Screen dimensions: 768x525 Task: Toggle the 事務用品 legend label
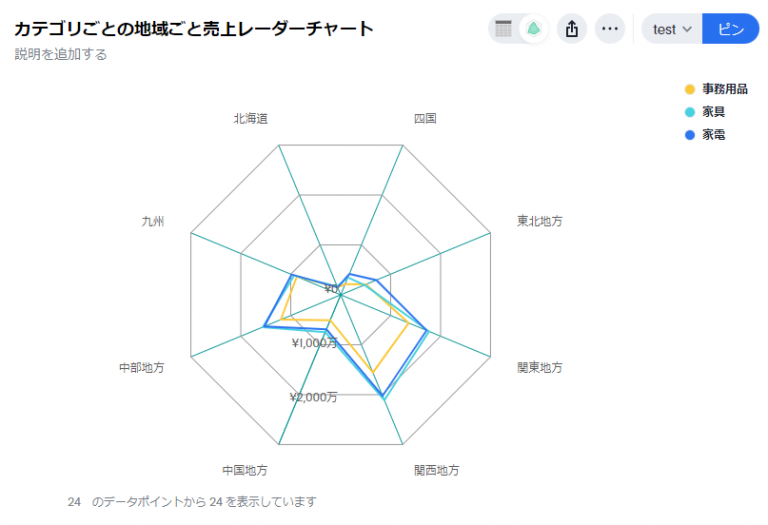click(x=725, y=89)
